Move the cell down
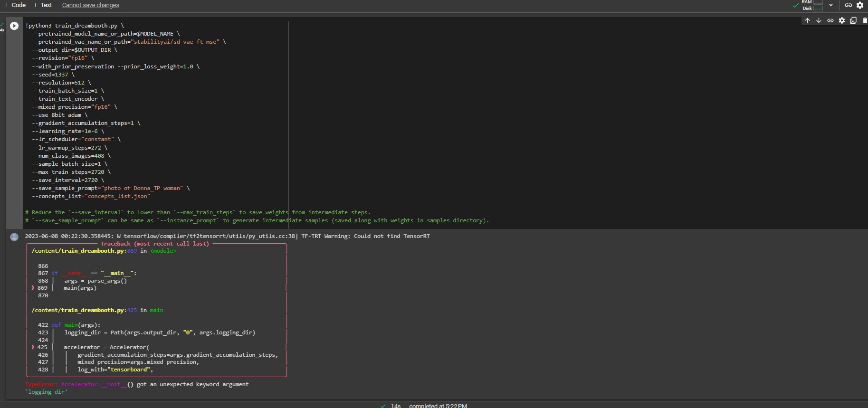This screenshot has height=408, width=868. 819,20
